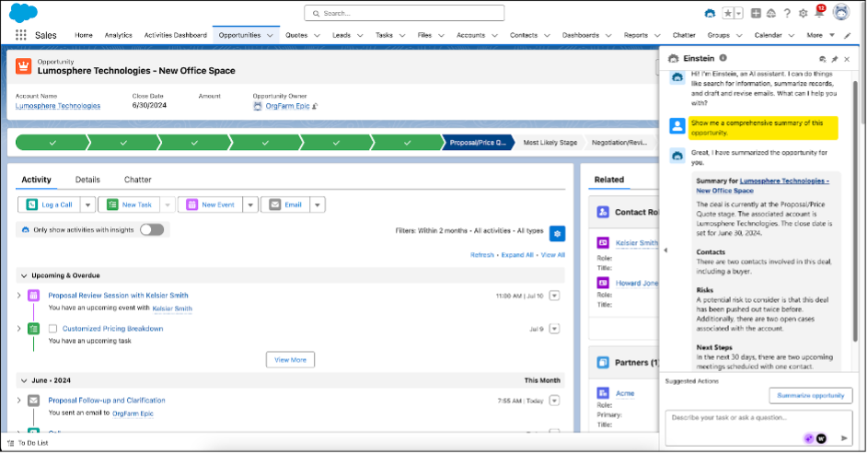Open Acme partner link
Image resolution: width=868 pixels, height=454 pixels.
click(x=625, y=393)
